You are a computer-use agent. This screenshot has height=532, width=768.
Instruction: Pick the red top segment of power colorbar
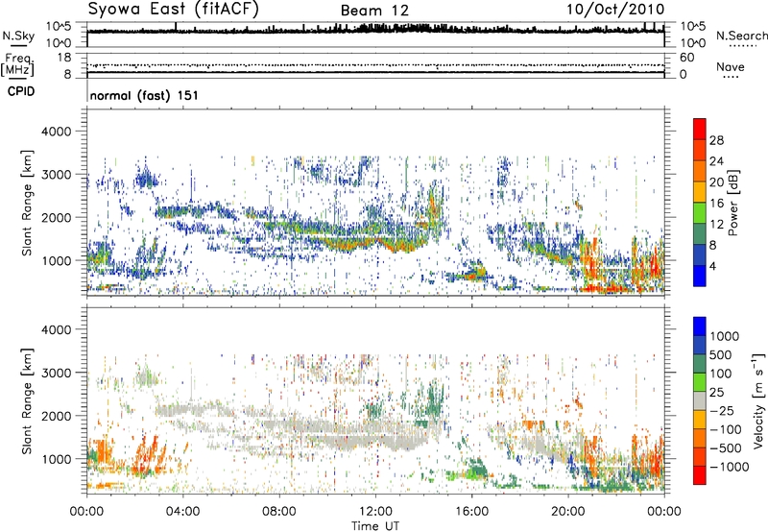pos(700,129)
